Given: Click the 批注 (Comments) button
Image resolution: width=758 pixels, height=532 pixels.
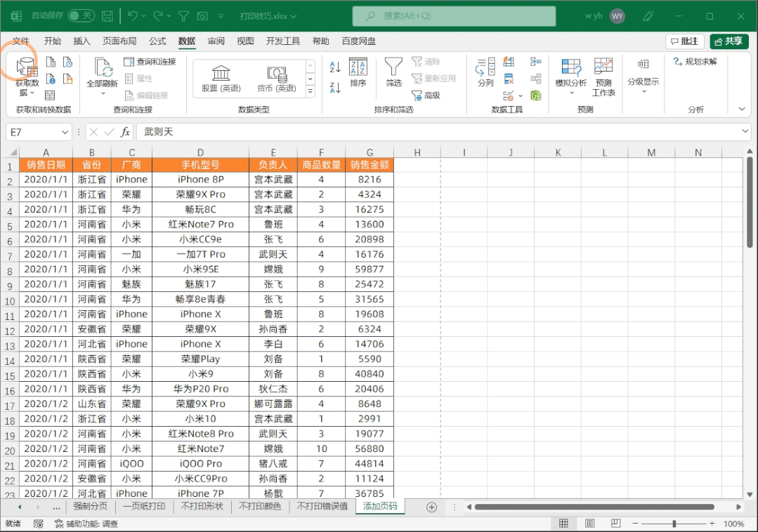Looking at the screenshot, I should [x=684, y=41].
